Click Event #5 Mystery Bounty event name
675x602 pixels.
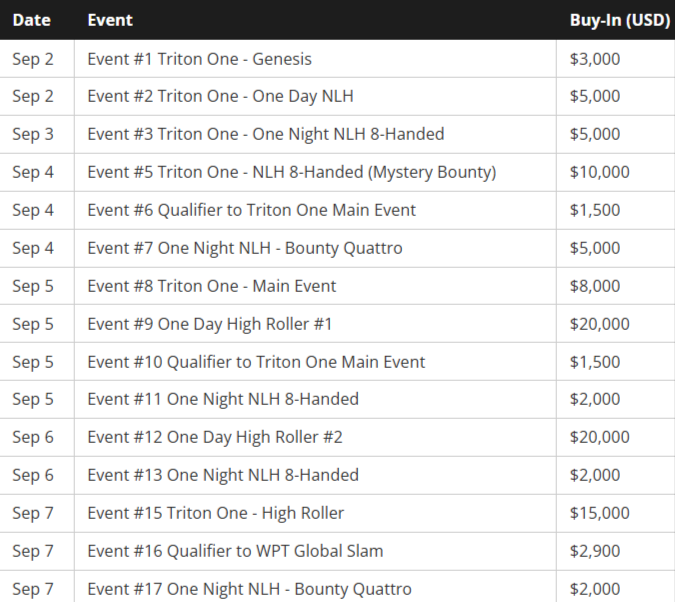tap(291, 173)
